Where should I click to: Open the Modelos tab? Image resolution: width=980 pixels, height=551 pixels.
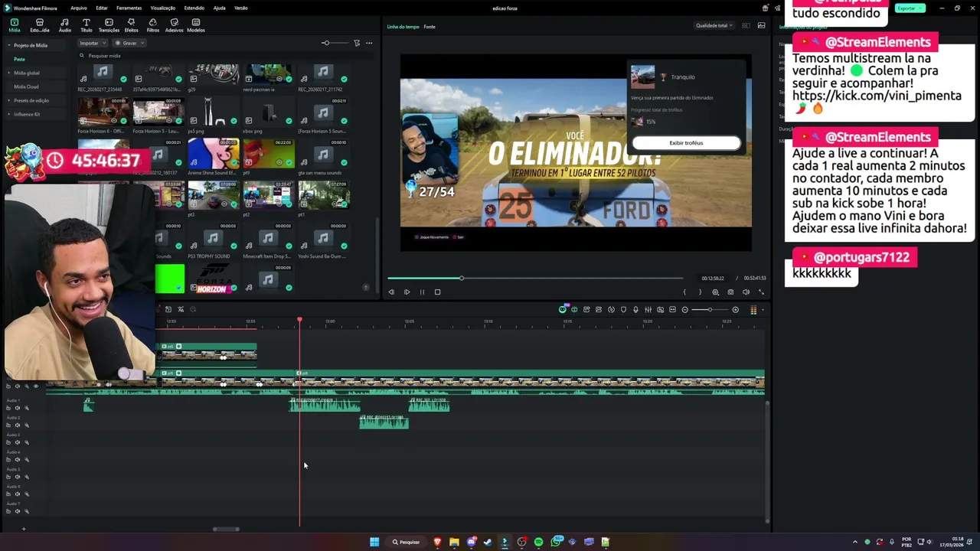click(196, 25)
